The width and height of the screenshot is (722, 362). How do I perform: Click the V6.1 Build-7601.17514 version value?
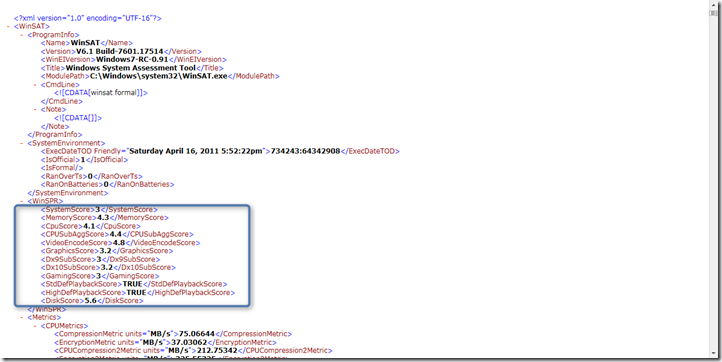click(120, 51)
